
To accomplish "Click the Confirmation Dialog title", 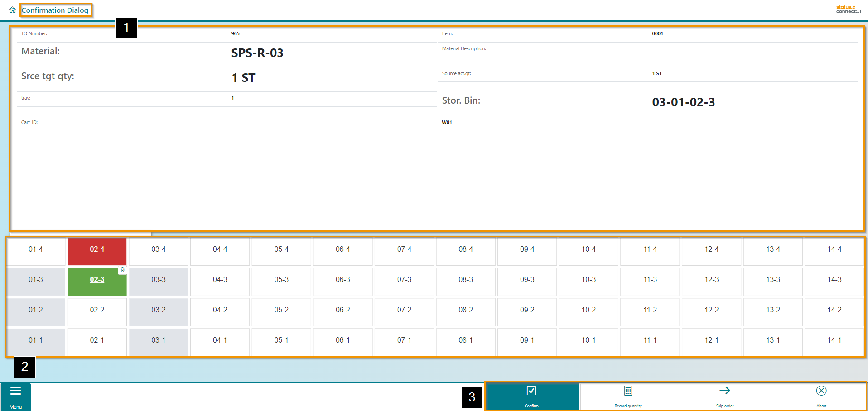I will click(x=55, y=10).
